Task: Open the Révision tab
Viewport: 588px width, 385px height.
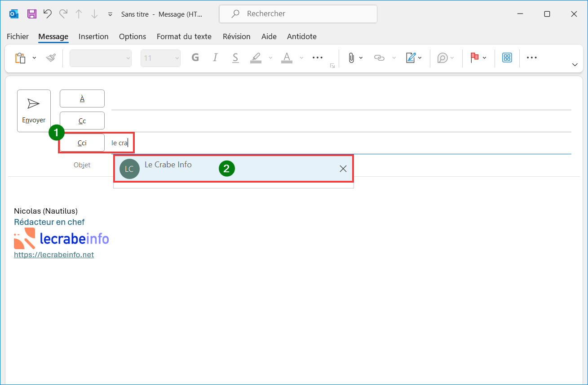Action: pyautogui.click(x=237, y=36)
